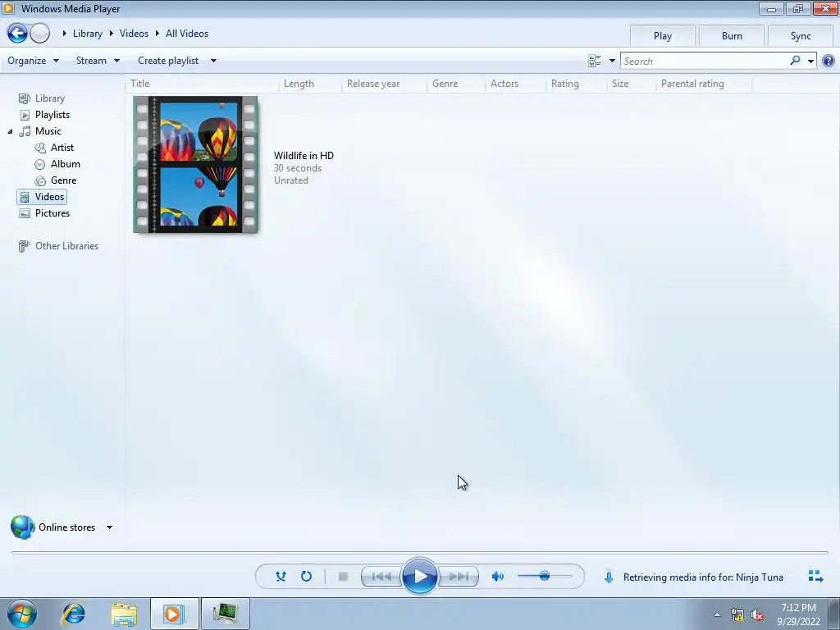This screenshot has height=630, width=840.
Task: Click the Next track button
Action: [459, 577]
